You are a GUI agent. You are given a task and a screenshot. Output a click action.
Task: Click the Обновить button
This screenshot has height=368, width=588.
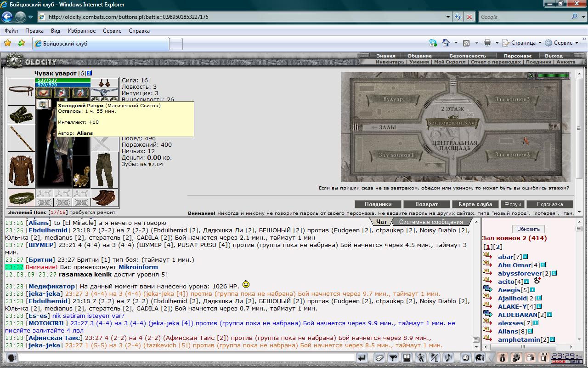point(528,229)
